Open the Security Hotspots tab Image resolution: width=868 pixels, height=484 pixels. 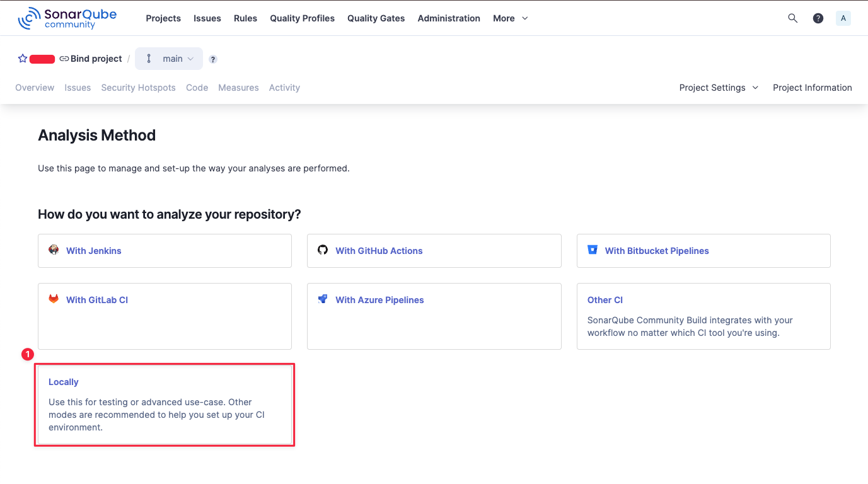pyautogui.click(x=138, y=88)
